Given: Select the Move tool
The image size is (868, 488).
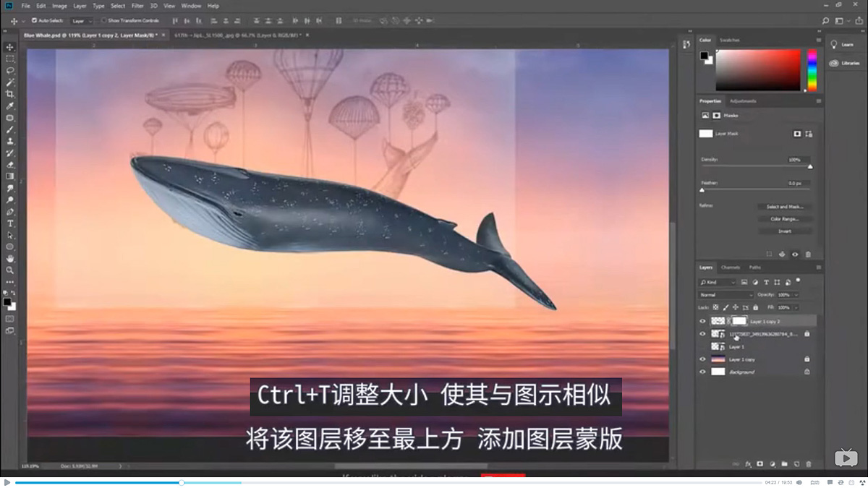Looking at the screenshot, I should pyautogui.click(x=10, y=46).
